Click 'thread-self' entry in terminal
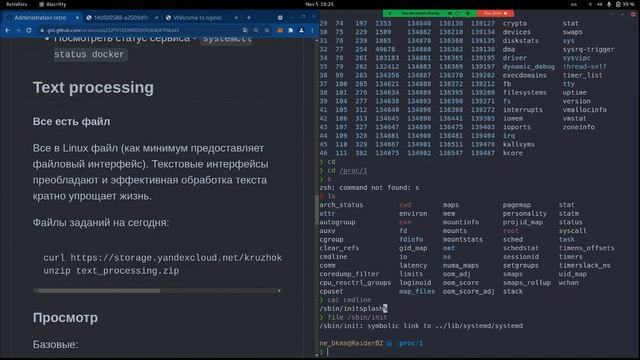640x360 pixels. [x=584, y=67]
